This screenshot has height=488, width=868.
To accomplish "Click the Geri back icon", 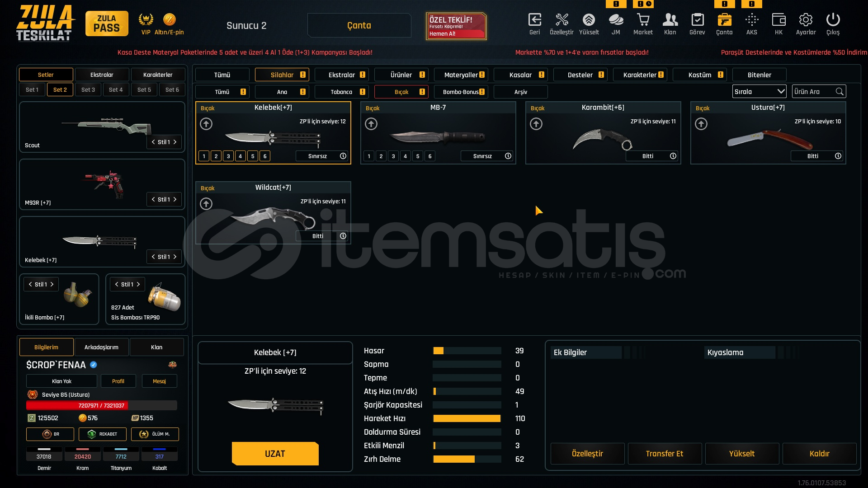I will click(x=534, y=20).
